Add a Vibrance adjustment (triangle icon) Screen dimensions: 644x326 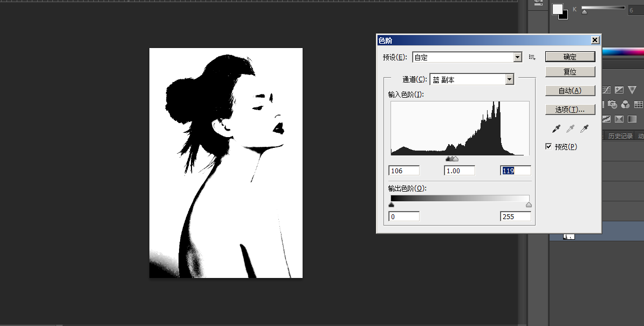click(x=632, y=90)
